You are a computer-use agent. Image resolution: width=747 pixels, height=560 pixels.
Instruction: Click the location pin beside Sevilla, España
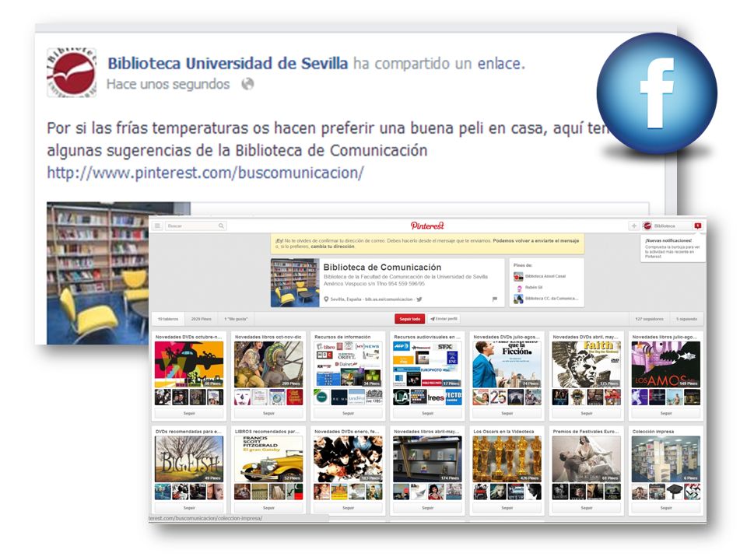coord(326,299)
